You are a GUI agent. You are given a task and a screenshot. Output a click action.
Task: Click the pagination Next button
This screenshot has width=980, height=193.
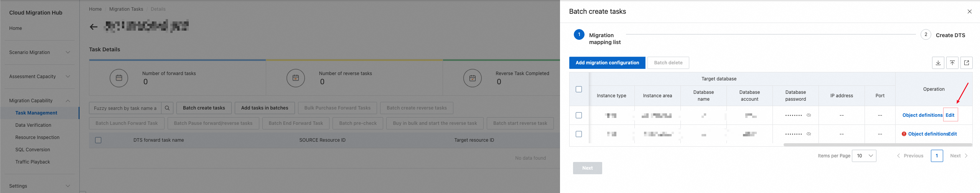(959, 156)
